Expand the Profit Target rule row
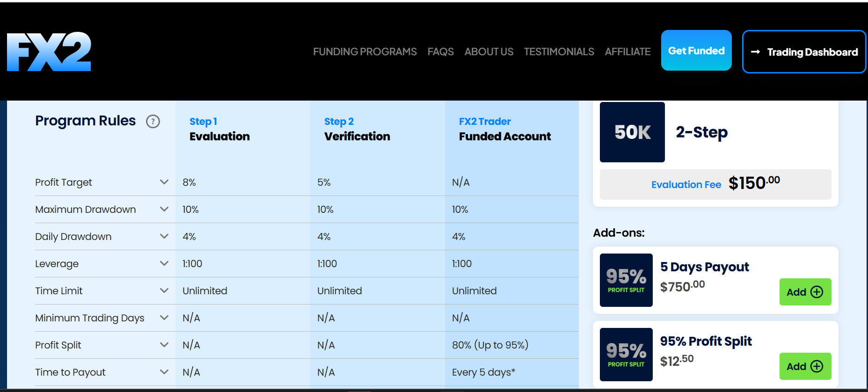Viewport: 868px width, 392px height. pyautogui.click(x=164, y=182)
